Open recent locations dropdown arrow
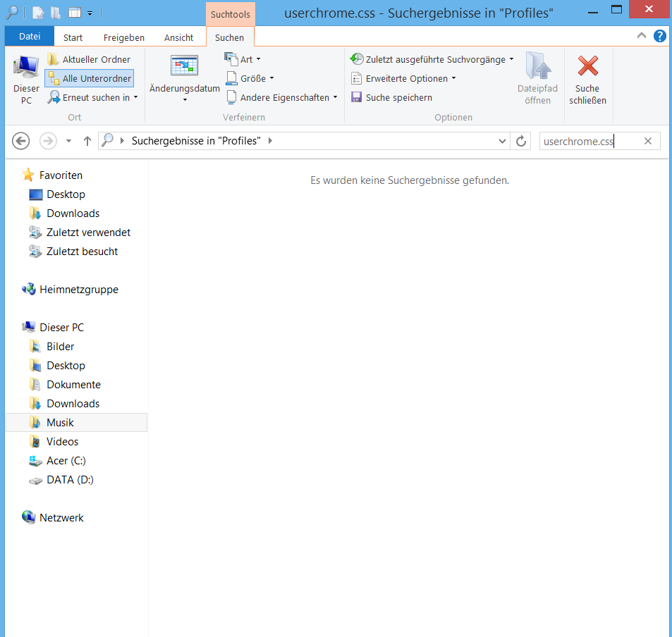The image size is (672, 637). click(x=68, y=141)
